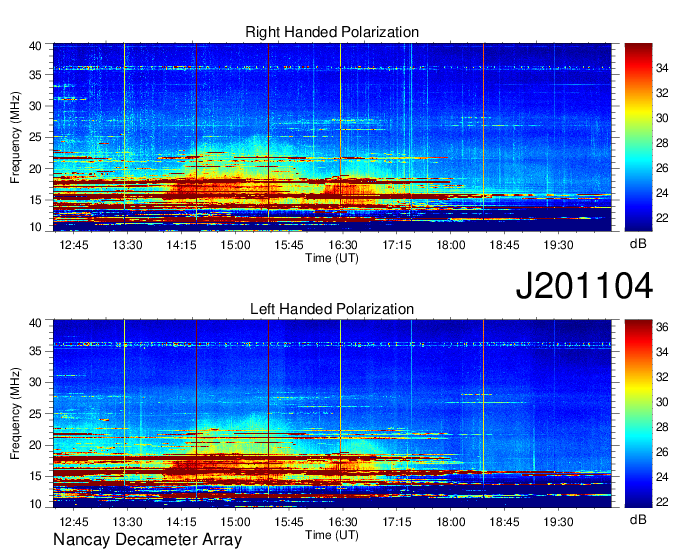The height and width of the screenshot is (552, 680).
Task: Click the 25 MHz tick on top plot
Action: (x=35, y=137)
